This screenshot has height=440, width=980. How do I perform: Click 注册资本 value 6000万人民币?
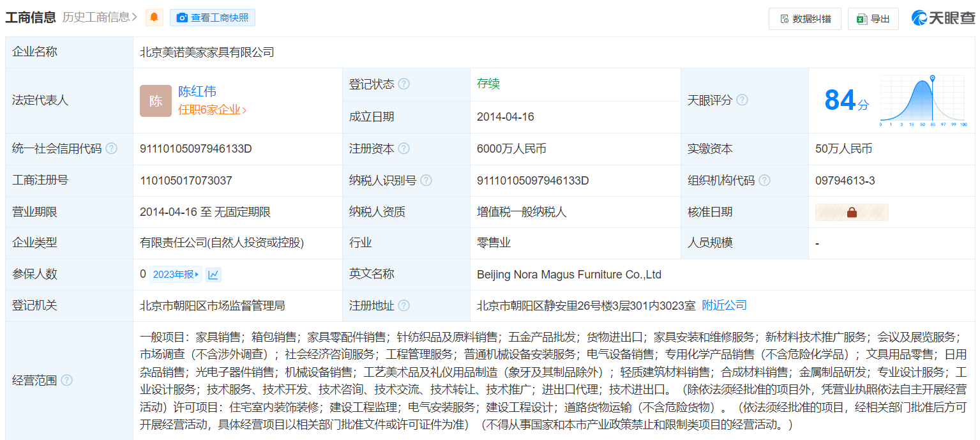coord(511,149)
